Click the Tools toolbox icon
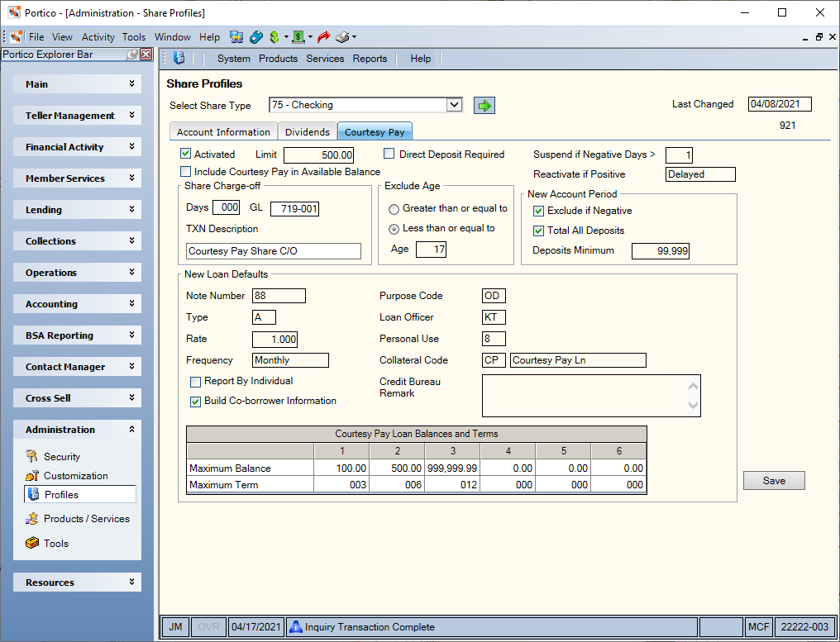 (32, 543)
